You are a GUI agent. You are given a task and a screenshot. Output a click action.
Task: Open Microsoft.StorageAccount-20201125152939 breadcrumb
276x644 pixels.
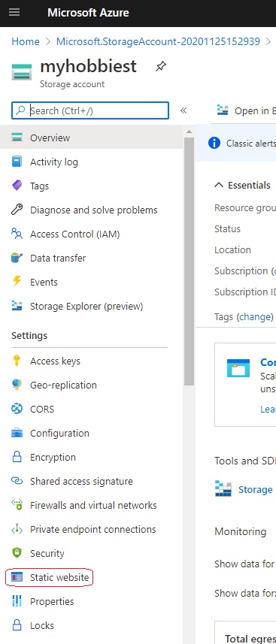coord(159,41)
